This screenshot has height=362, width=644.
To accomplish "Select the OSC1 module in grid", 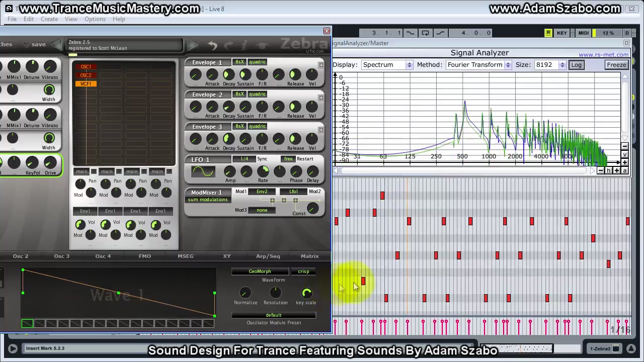I will tap(86, 67).
